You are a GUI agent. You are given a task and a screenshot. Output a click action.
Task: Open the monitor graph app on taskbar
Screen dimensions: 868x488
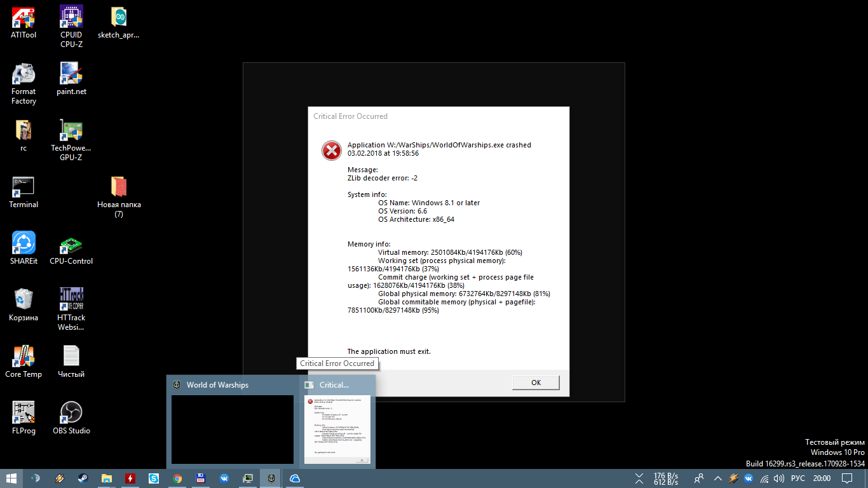(x=248, y=478)
